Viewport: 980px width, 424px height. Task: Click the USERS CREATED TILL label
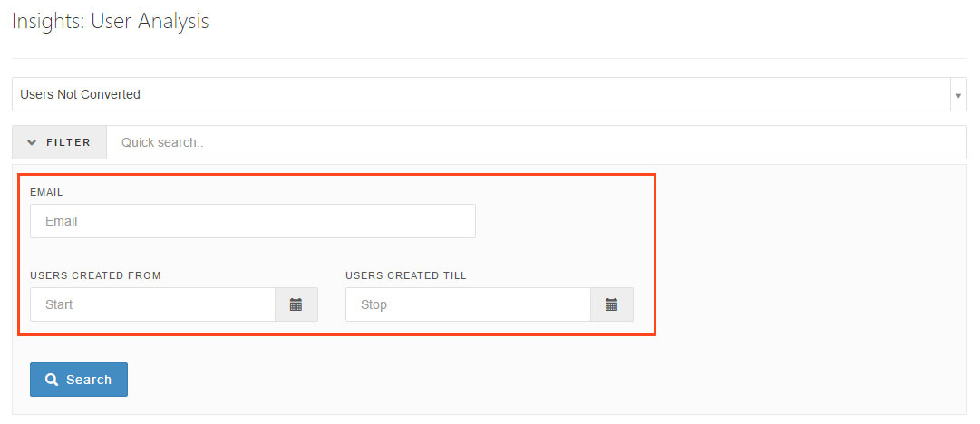406,275
